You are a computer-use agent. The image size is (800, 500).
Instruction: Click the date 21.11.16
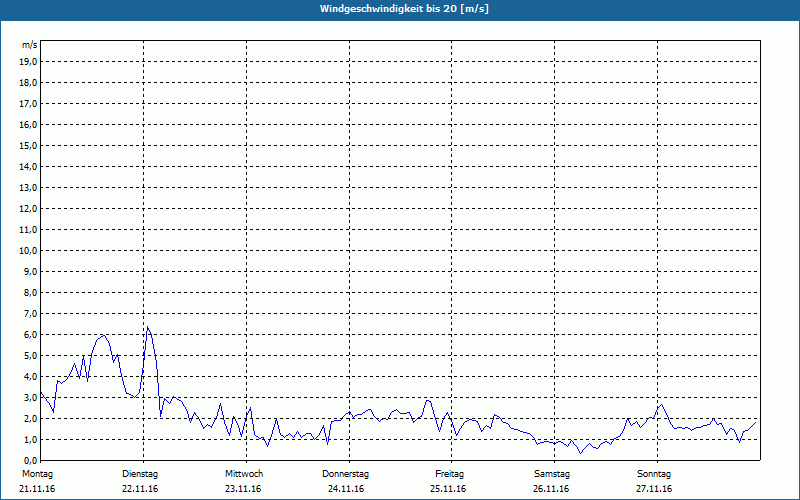coord(37,489)
